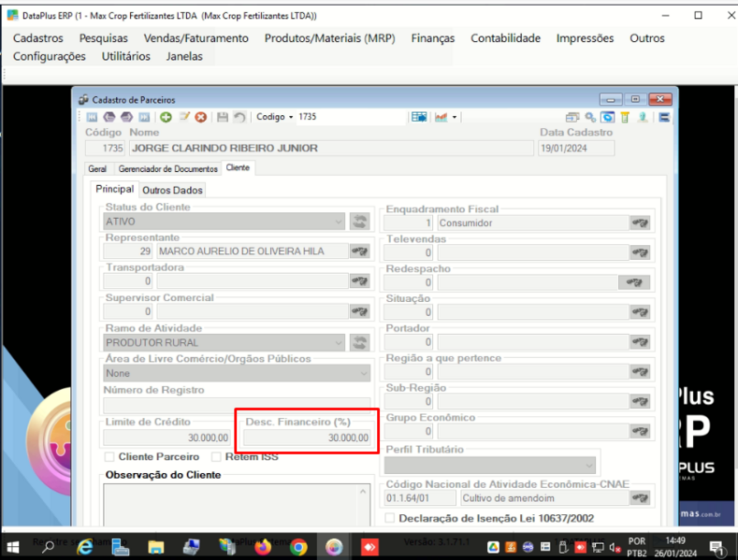Screen dimensions: 738x560
Task: Undo changes with the curved arrow
Action: pos(239,117)
